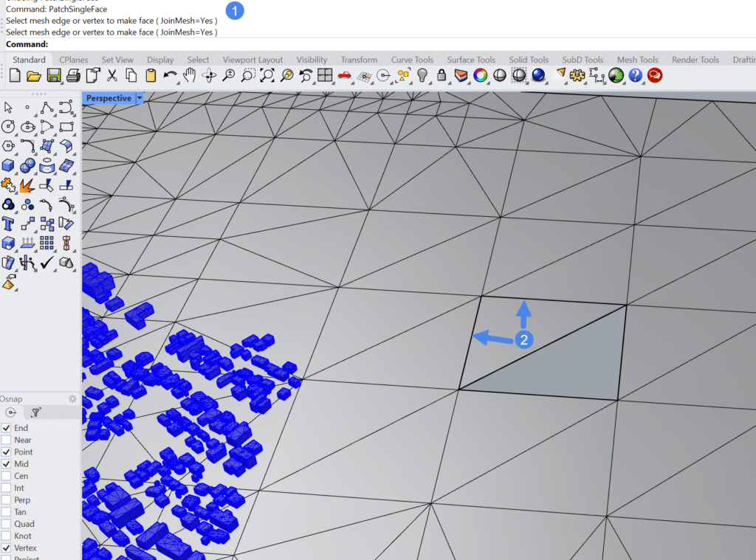This screenshot has height=560, width=756.
Task: Select the Polyline tool in sidebar
Action: click(47, 108)
